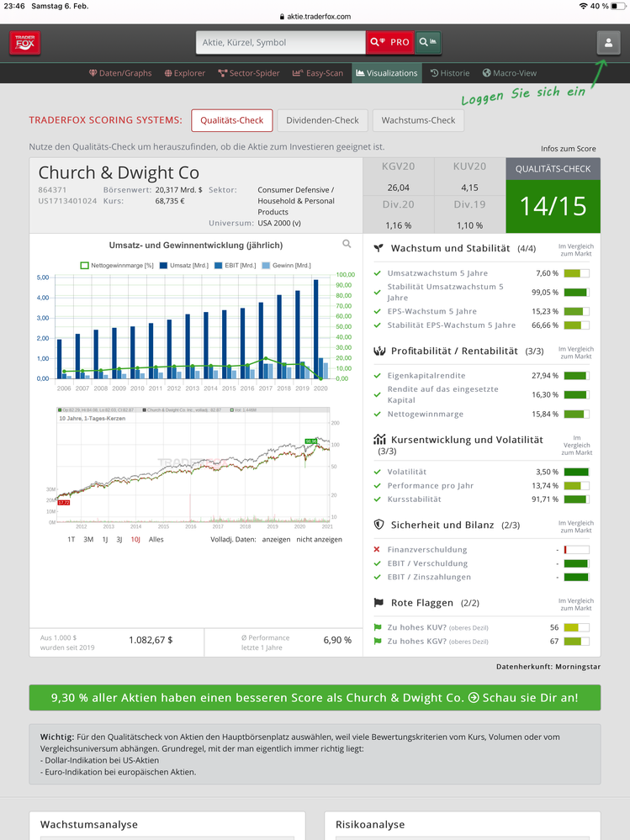
Task: Click the green 9,30 % aller Aktien banner
Action: click(315, 698)
